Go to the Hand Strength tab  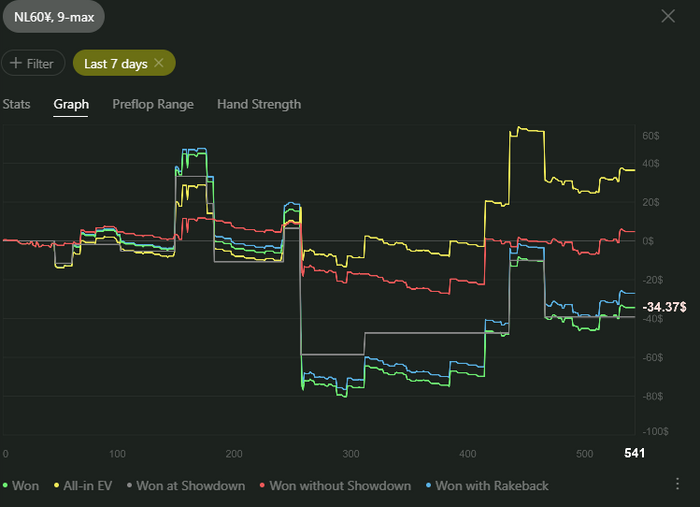259,104
